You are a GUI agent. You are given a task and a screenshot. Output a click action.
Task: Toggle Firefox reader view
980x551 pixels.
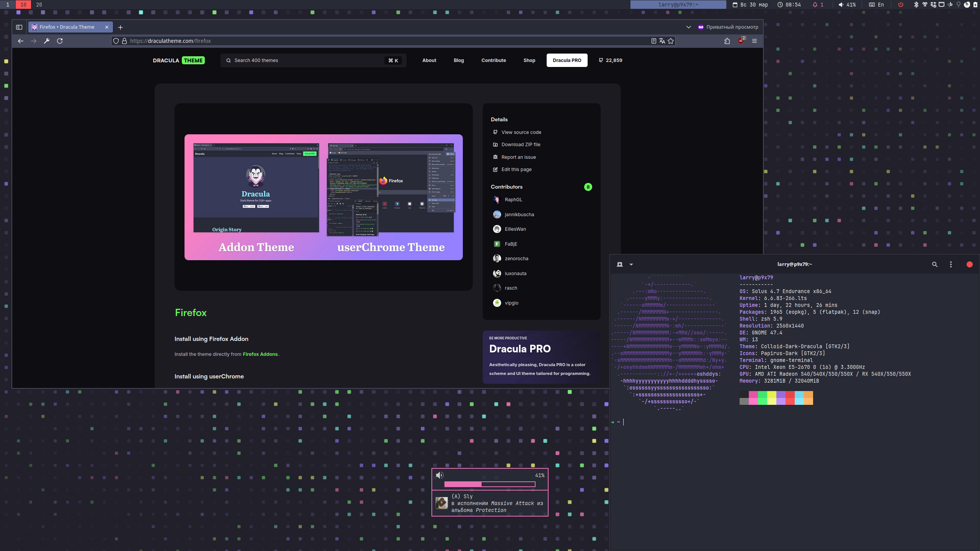pos(654,41)
